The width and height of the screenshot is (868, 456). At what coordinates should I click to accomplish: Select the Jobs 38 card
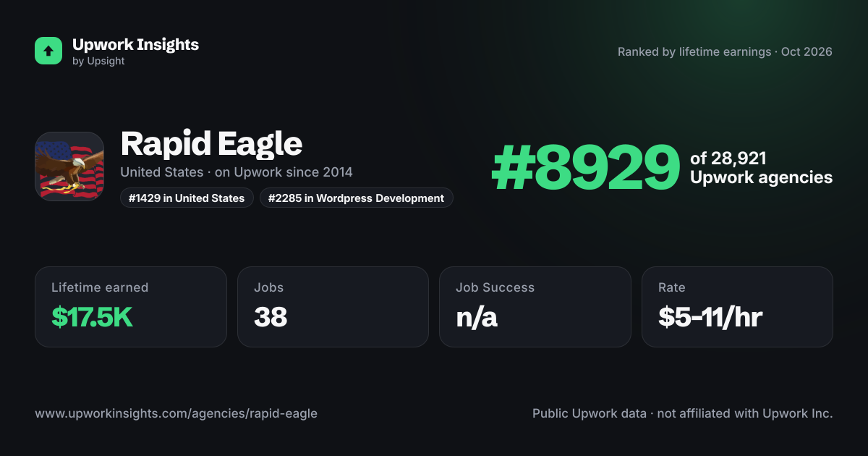point(333,307)
